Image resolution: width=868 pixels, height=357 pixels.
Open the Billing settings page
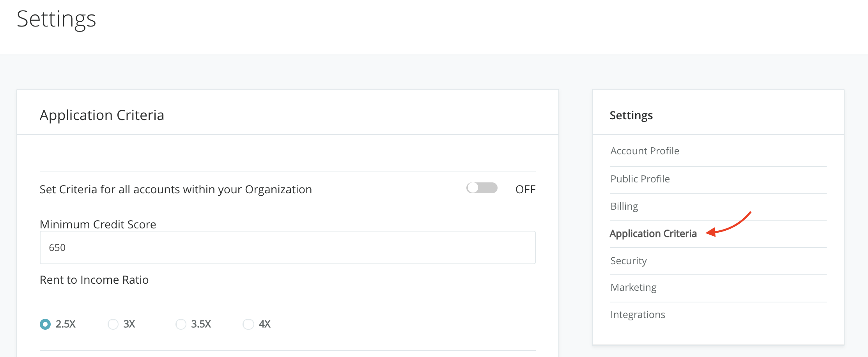(624, 206)
